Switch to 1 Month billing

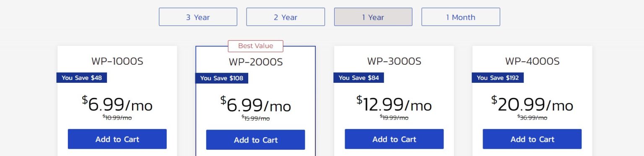(461, 17)
